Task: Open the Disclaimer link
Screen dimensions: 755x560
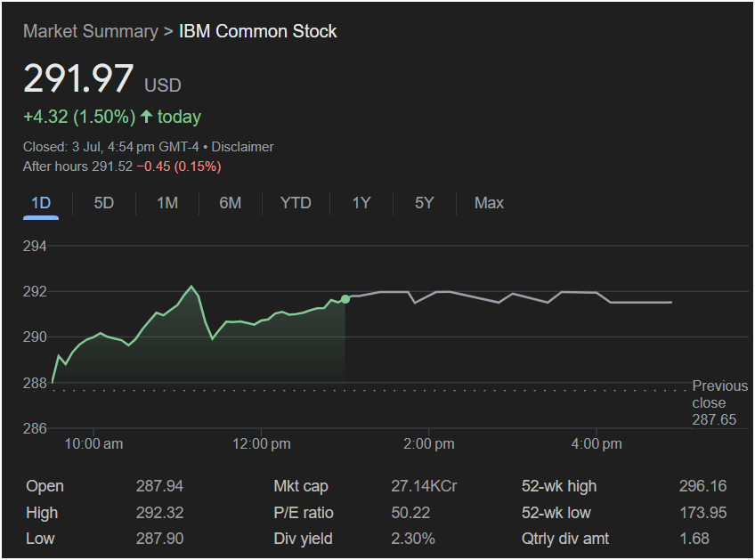Action: point(243,147)
